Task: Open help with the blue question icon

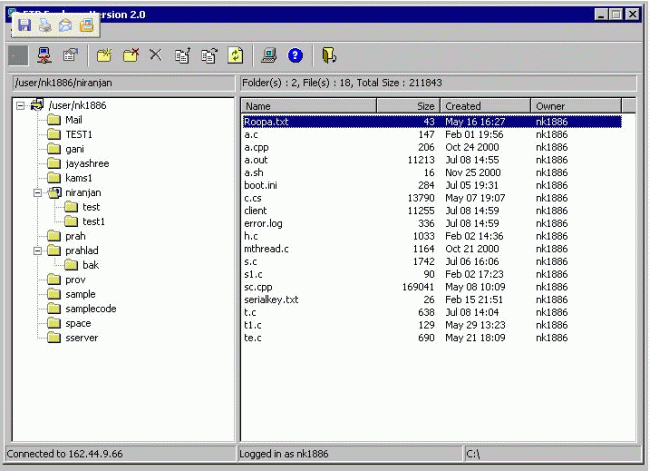Action: coord(295,56)
